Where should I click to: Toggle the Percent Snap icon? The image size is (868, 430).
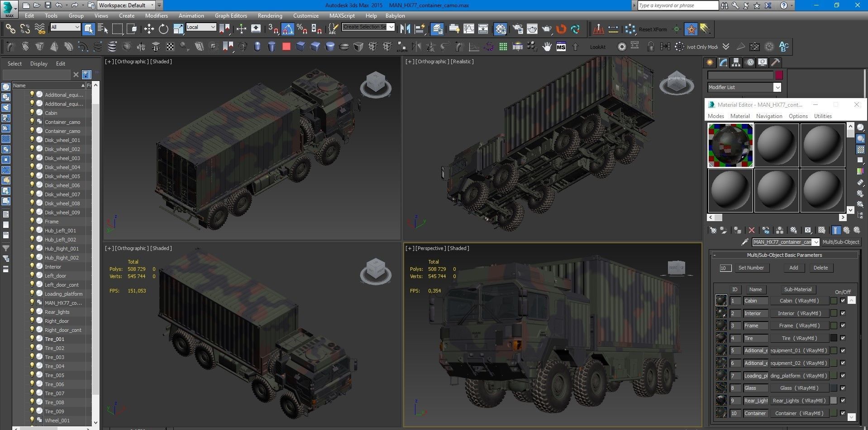302,29
